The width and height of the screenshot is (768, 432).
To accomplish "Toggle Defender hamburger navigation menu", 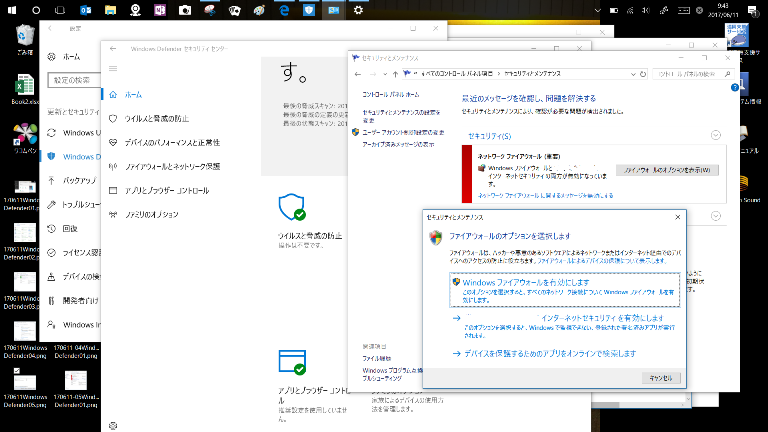I will [x=113, y=69].
